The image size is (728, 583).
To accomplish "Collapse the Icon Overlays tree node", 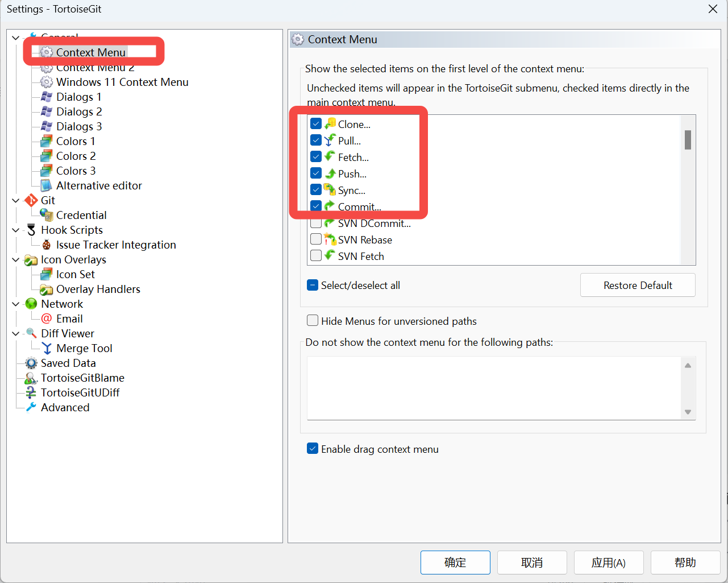I will [x=16, y=260].
